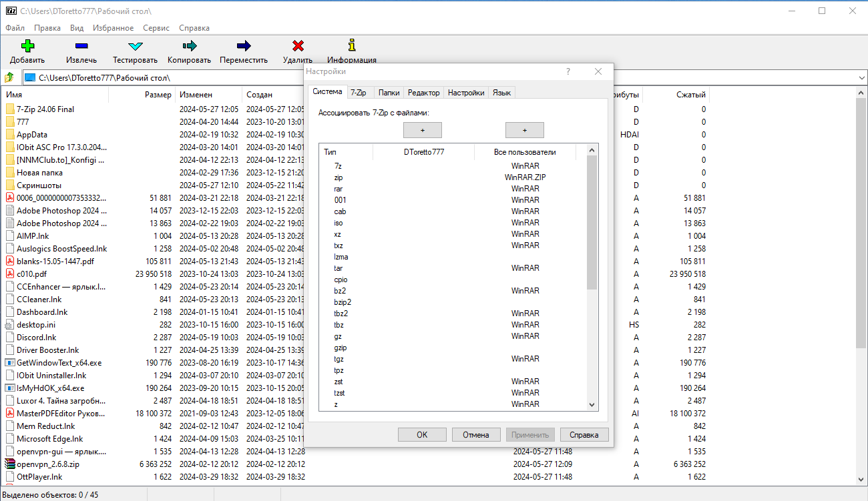Open the Сервис menu
This screenshot has height=501, width=868.
(156, 28)
